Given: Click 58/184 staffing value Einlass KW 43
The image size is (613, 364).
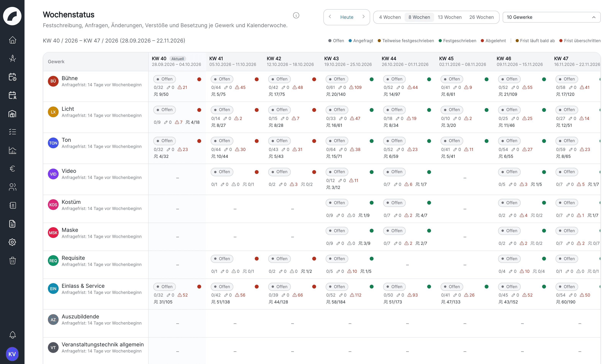Looking at the screenshot, I should tap(336, 302).
